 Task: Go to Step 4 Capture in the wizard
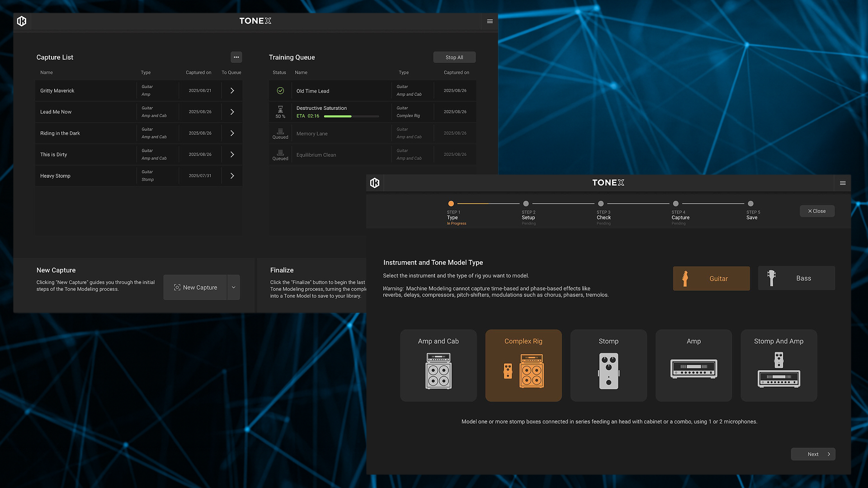pyautogui.click(x=676, y=204)
